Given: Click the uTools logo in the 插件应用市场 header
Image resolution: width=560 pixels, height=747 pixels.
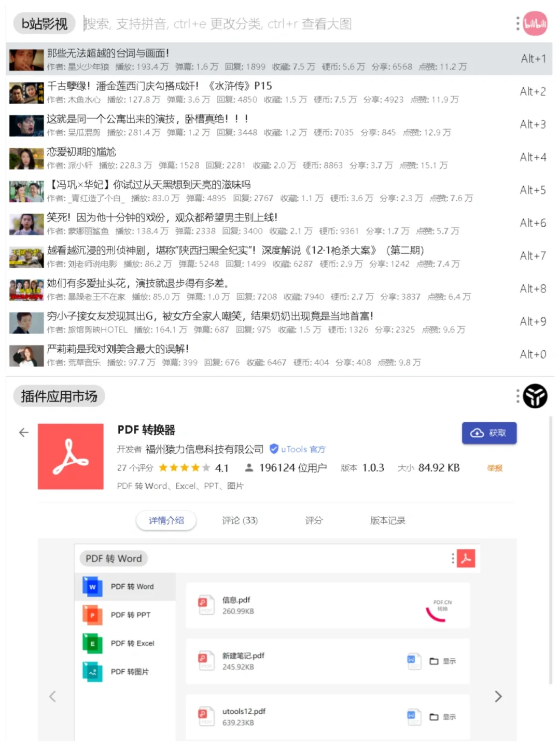Looking at the screenshot, I should (x=535, y=396).
